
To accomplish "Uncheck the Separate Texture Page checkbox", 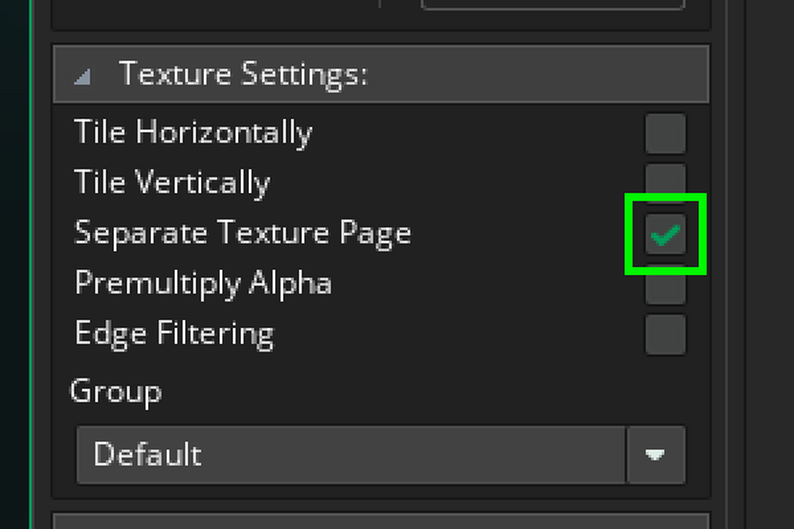I will [665, 234].
